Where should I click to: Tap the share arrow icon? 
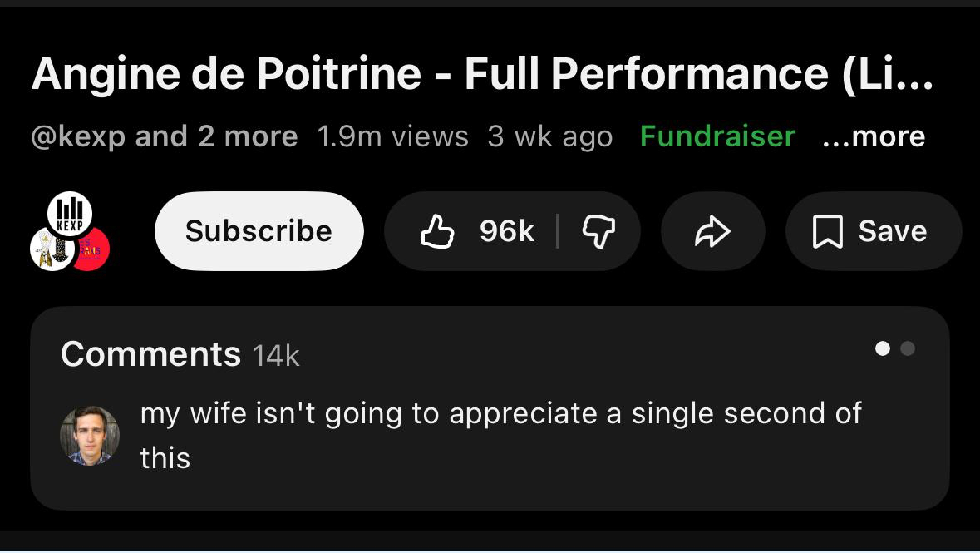point(712,231)
